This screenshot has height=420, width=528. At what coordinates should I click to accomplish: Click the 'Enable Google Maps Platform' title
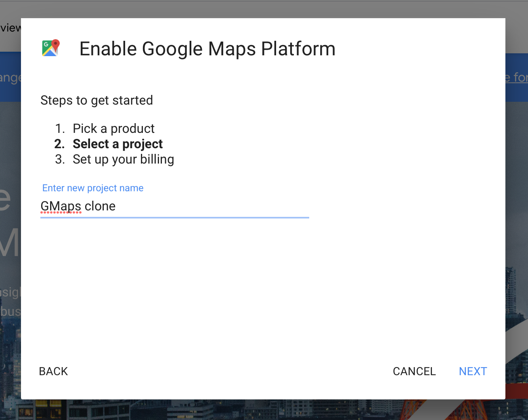click(x=207, y=48)
